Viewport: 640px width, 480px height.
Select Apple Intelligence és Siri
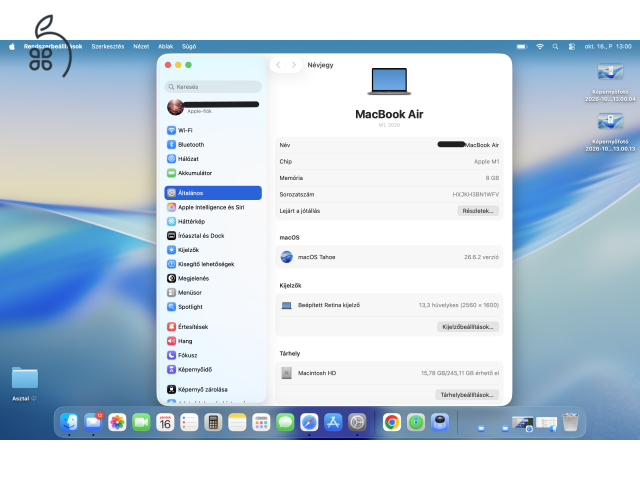(x=213, y=207)
